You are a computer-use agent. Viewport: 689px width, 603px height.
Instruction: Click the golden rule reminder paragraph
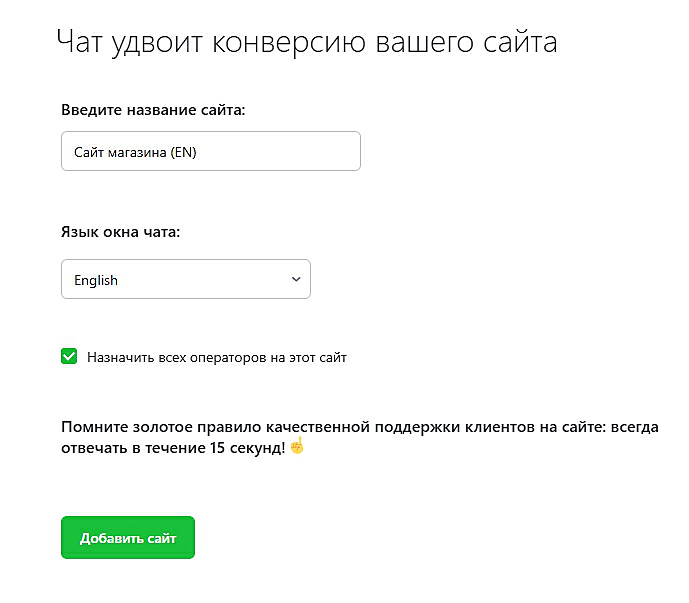[360, 437]
